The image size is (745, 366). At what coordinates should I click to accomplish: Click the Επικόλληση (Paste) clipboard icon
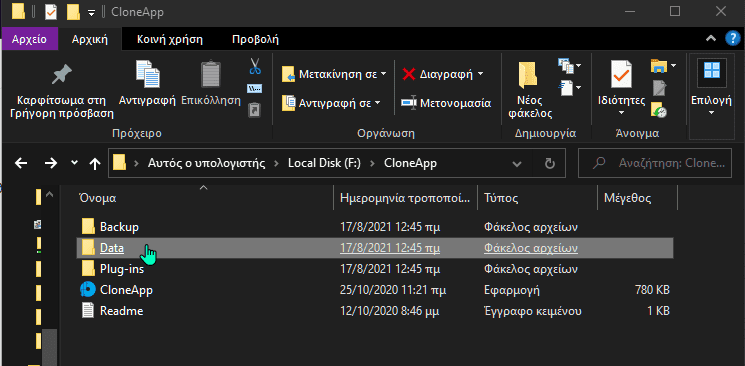click(x=211, y=74)
